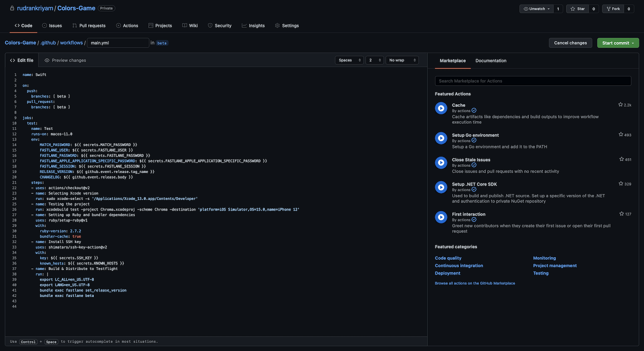Click the Insights graph icon
644x351 pixels.
click(244, 25)
